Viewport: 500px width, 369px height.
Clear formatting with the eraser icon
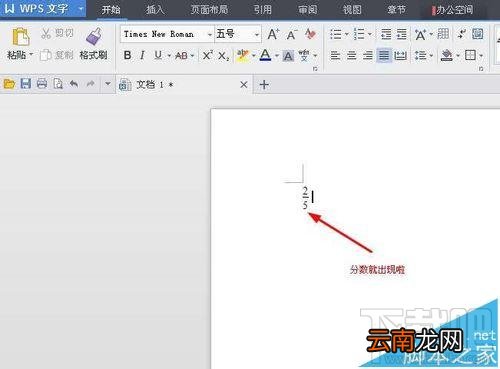click(310, 34)
